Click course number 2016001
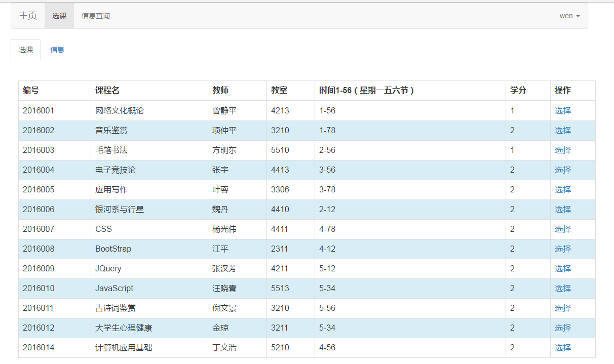 (x=39, y=110)
